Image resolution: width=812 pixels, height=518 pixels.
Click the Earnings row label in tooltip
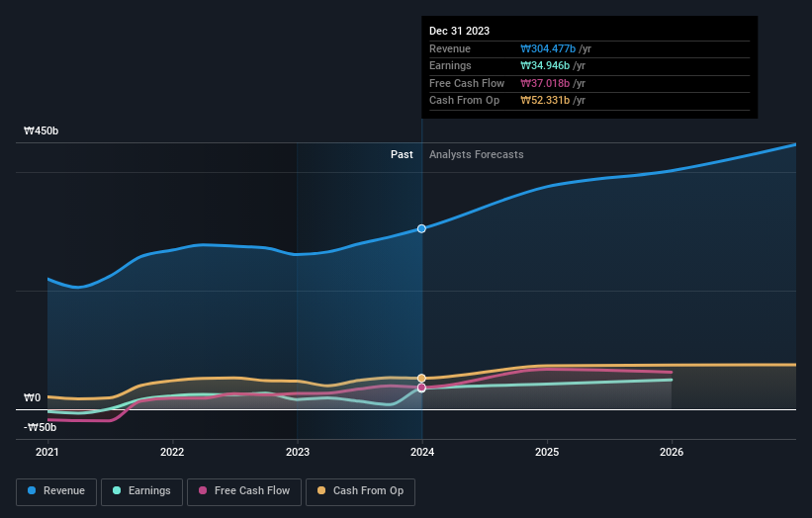tap(451, 65)
